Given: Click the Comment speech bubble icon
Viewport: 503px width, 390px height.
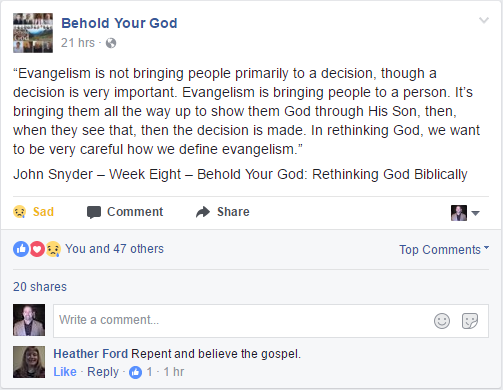Looking at the screenshot, I should (94, 212).
